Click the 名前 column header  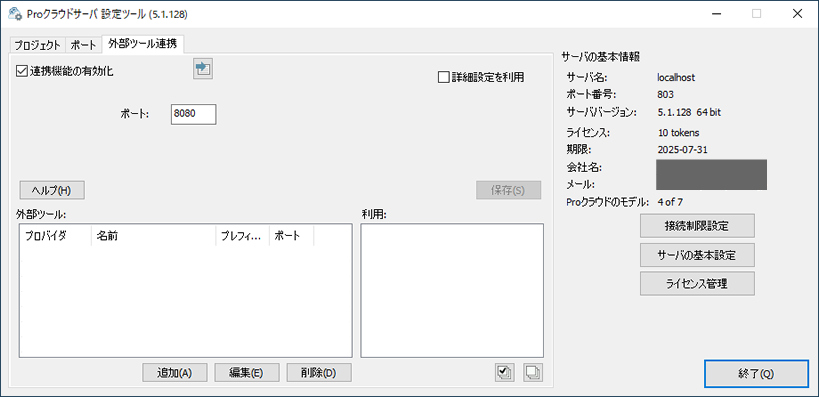(153, 236)
